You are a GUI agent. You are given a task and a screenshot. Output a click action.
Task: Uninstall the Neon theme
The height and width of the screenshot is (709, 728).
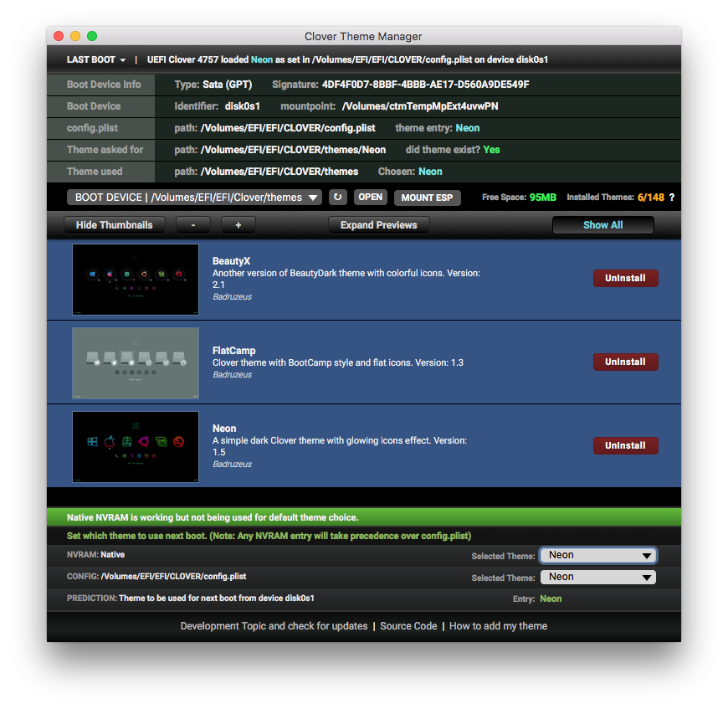(x=625, y=445)
